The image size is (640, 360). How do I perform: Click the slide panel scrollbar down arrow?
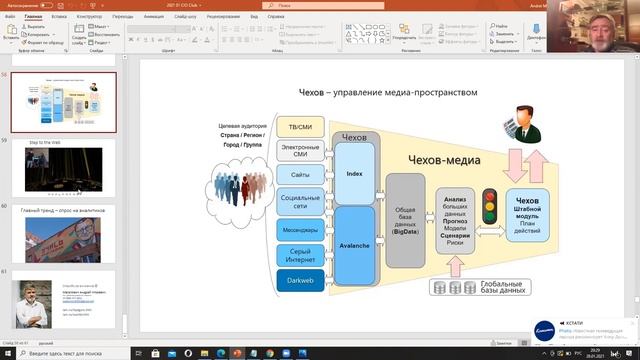point(124,336)
